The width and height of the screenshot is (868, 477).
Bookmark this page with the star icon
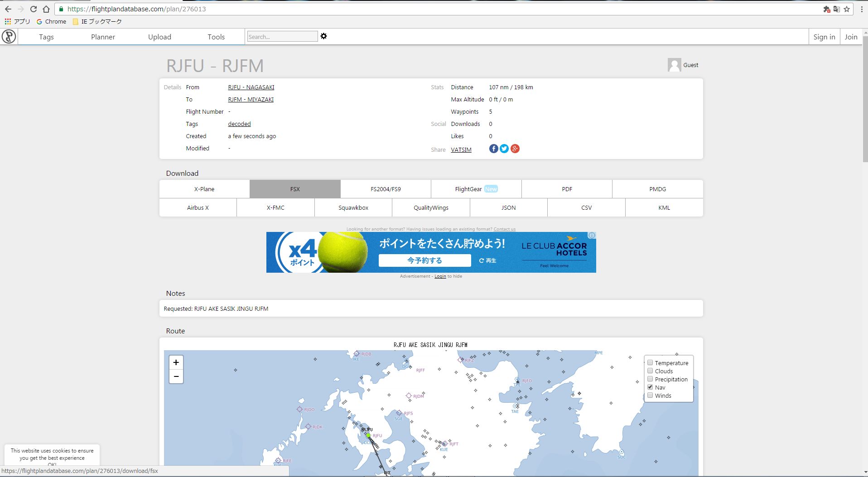pyautogui.click(x=847, y=9)
